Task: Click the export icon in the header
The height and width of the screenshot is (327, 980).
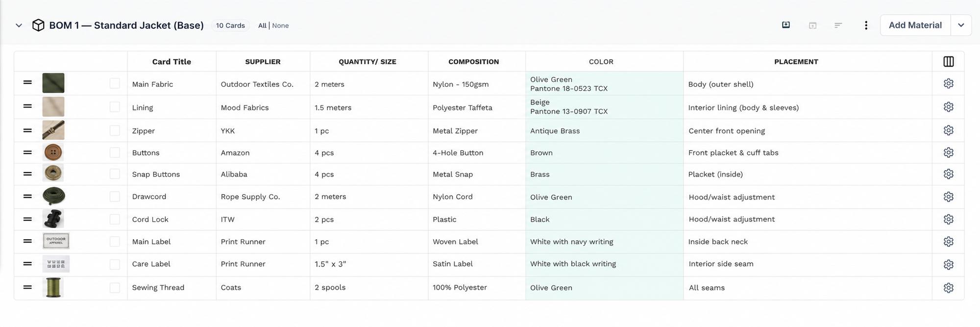Action: pos(812,25)
